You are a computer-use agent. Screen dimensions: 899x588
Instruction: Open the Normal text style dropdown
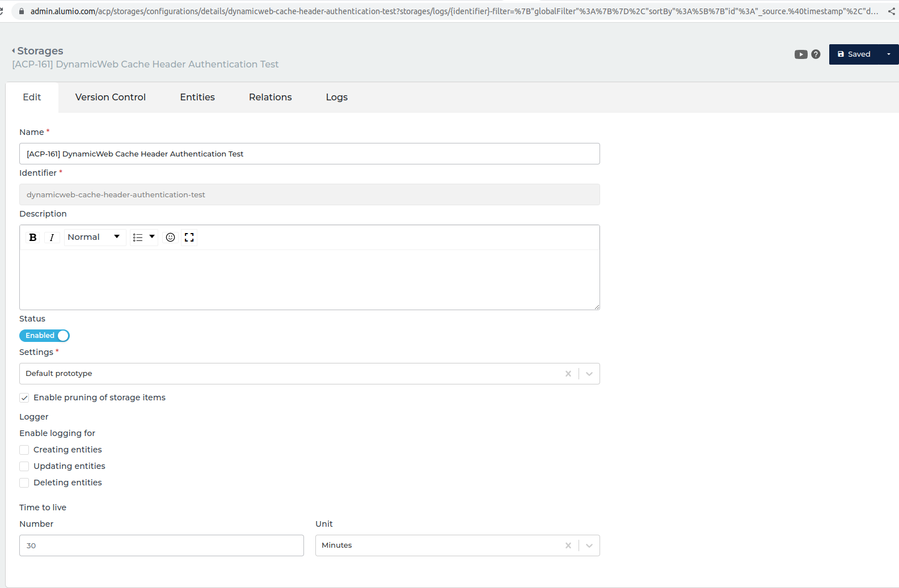tap(94, 238)
